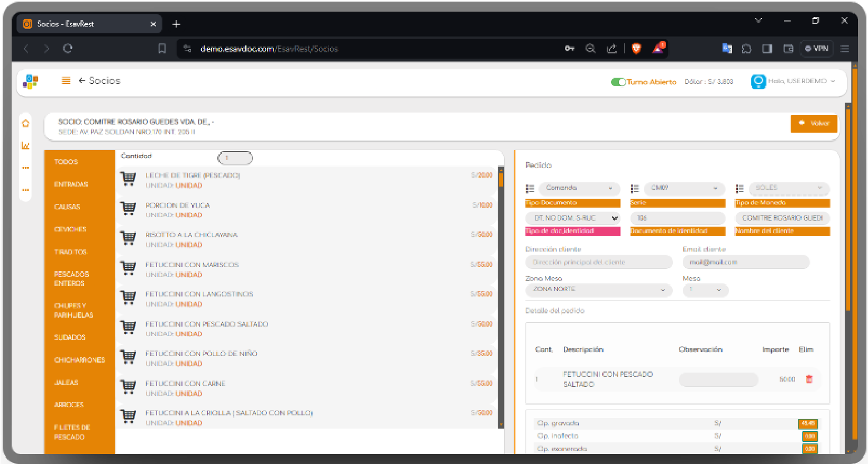
Task: Open the CM09 serie dropdown
Action: coord(684,188)
